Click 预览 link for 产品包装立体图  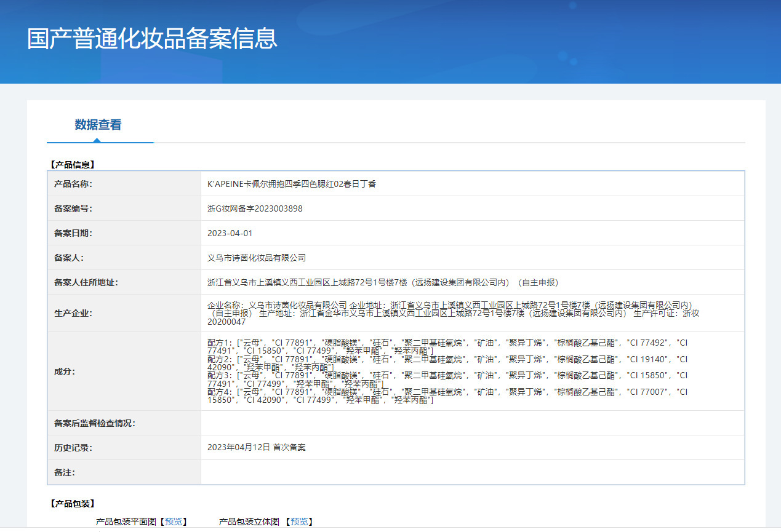(300, 522)
